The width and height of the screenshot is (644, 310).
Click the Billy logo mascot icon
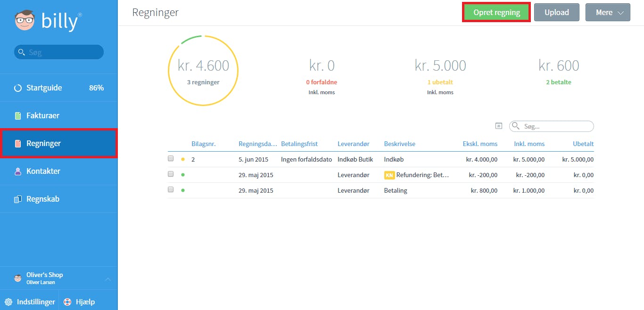click(x=25, y=21)
